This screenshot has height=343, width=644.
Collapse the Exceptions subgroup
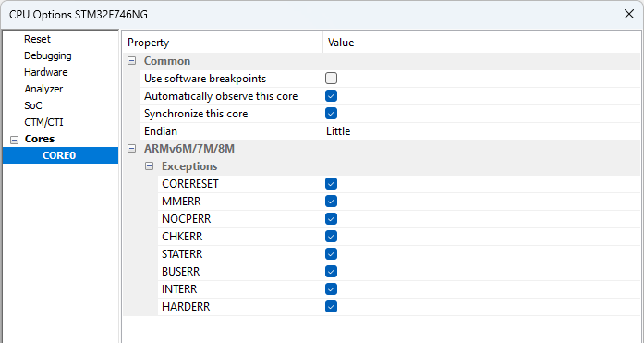149,166
